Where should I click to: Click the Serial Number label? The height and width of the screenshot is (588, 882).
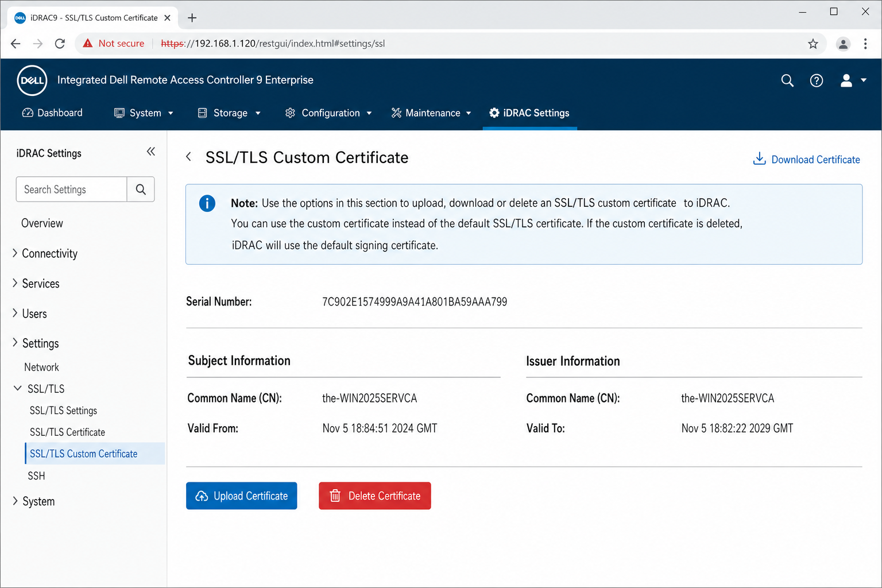[x=219, y=302]
